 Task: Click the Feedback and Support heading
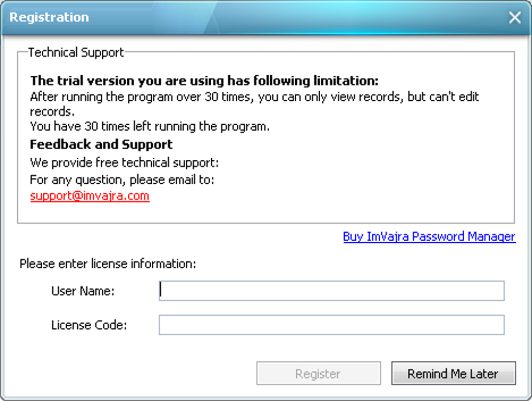[101, 144]
